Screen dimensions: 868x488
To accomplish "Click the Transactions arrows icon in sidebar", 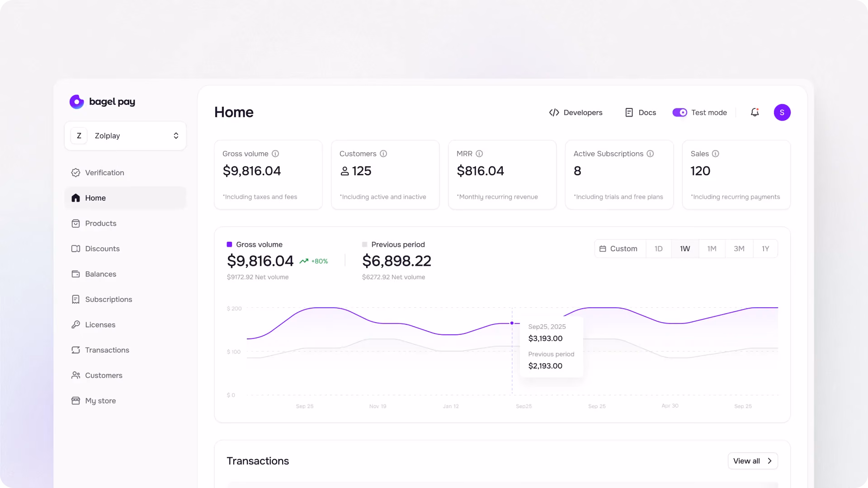I will click(x=75, y=350).
